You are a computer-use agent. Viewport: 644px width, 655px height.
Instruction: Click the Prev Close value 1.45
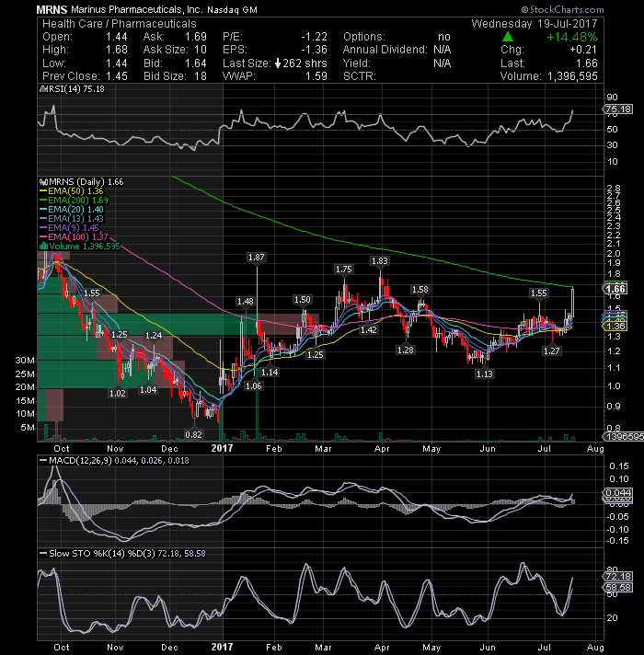point(117,76)
